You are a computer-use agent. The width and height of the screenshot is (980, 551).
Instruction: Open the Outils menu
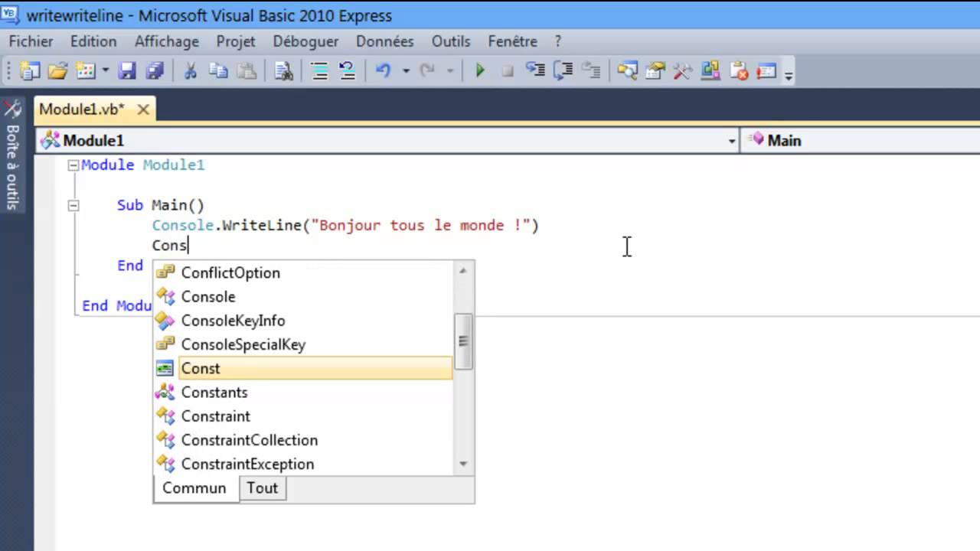(451, 41)
